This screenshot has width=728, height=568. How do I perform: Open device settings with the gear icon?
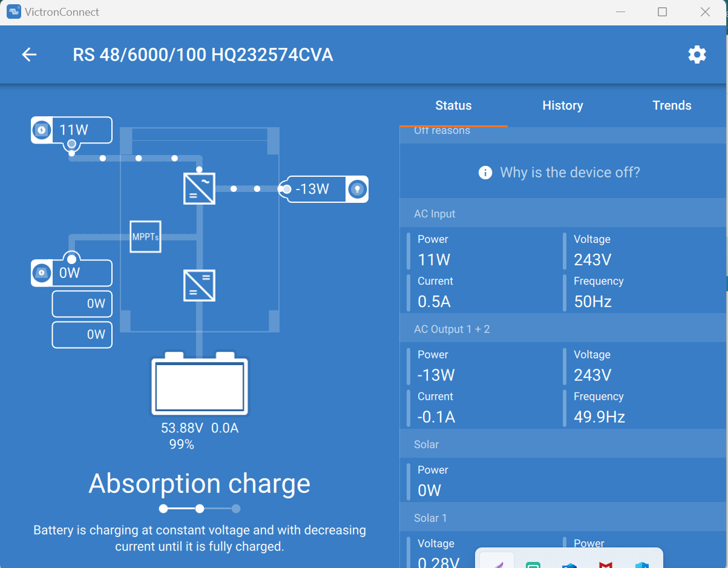[697, 54]
